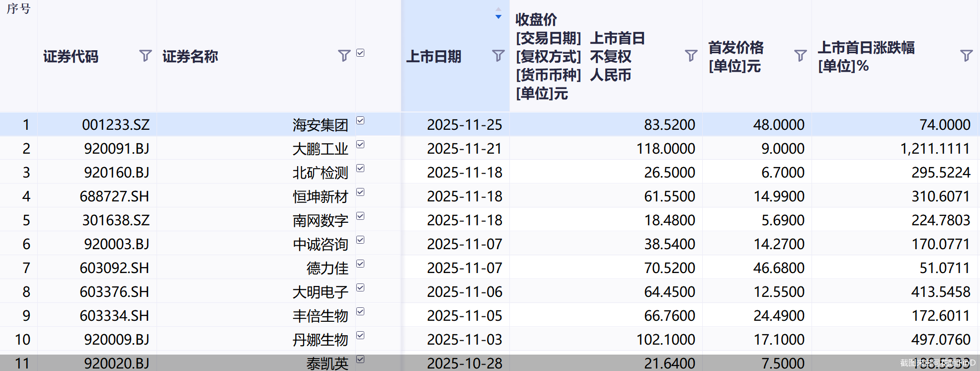
Task: Click security code 920160.BJ
Action: (x=116, y=173)
